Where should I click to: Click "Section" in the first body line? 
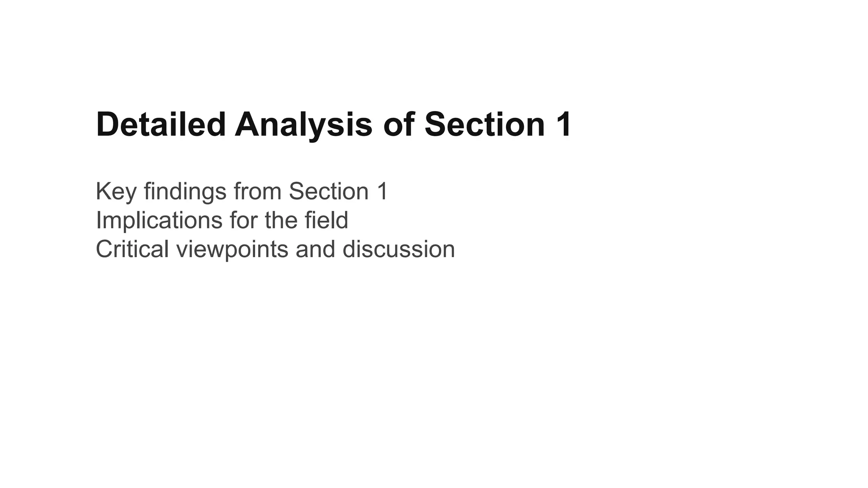[329, 191]
